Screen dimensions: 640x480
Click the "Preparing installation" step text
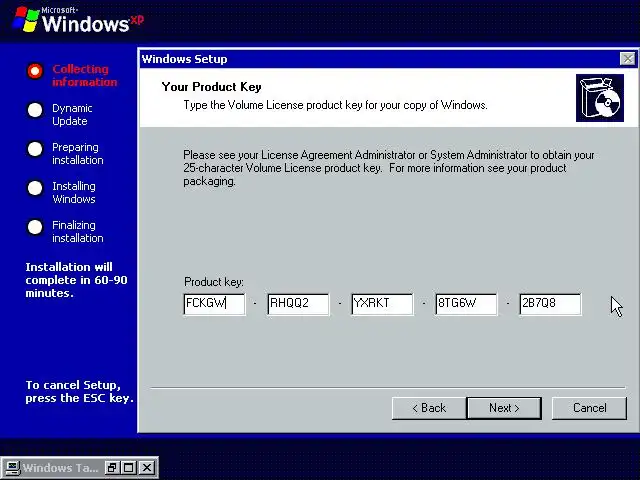coord(78,153)
